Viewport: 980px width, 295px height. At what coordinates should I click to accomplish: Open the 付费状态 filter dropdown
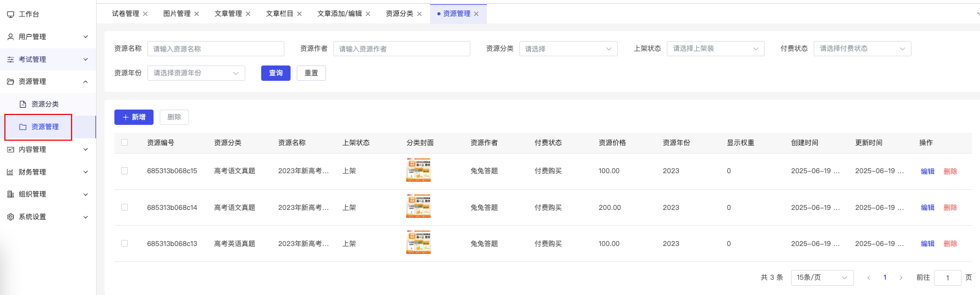(863, 48)
